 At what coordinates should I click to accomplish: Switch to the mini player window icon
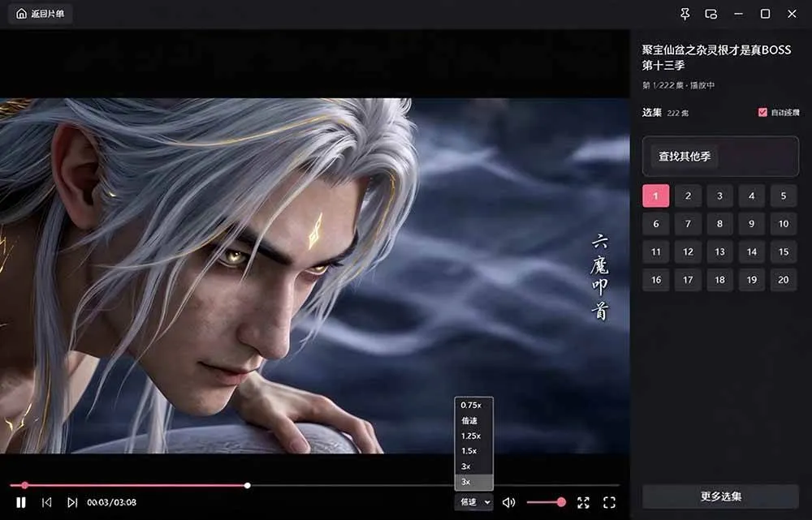(711, 14)
